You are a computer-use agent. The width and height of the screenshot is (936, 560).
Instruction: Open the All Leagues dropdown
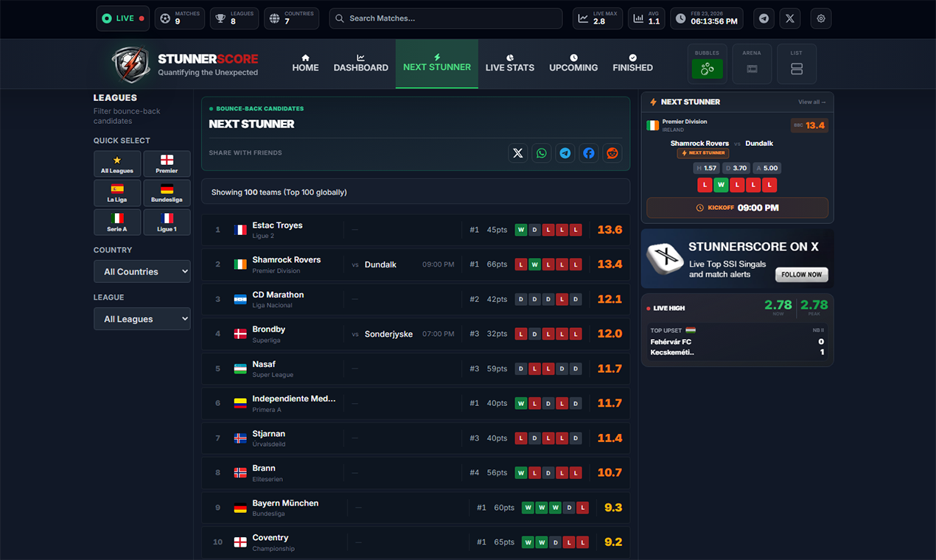[142, 318]
